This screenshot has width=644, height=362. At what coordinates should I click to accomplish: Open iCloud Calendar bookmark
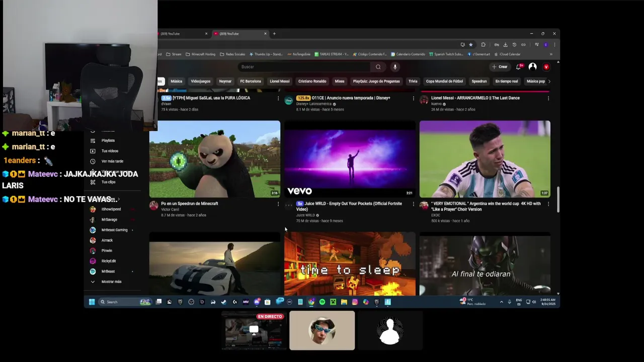[x=507, y=54]
